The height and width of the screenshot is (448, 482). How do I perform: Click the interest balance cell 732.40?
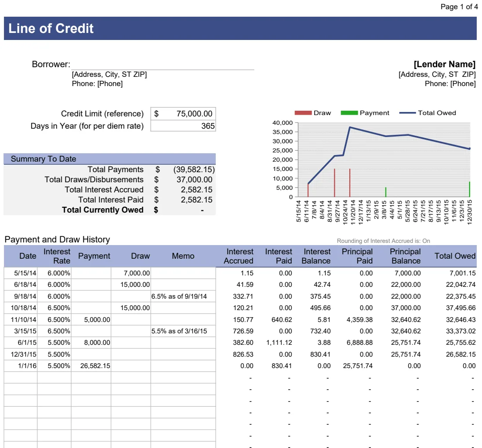[320, 331]
